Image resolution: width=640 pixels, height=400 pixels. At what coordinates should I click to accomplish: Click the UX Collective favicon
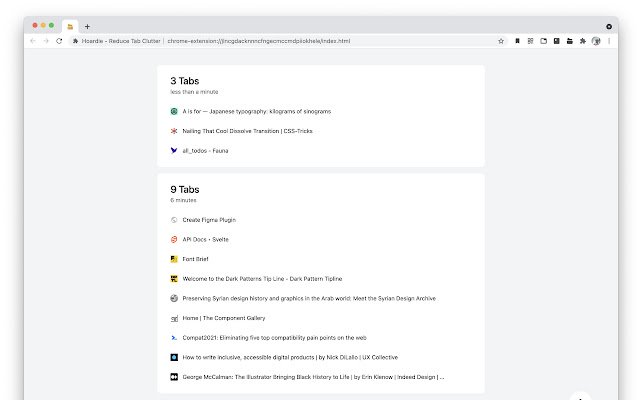pos(174,357)
